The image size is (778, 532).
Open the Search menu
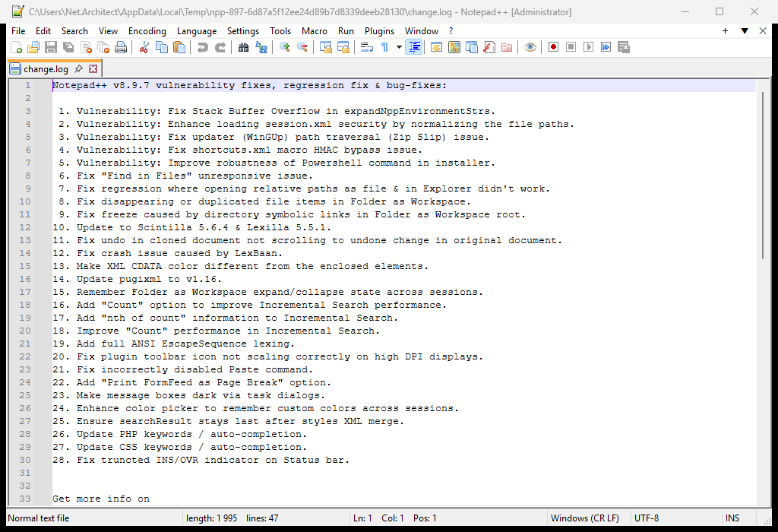coord(74,30)
